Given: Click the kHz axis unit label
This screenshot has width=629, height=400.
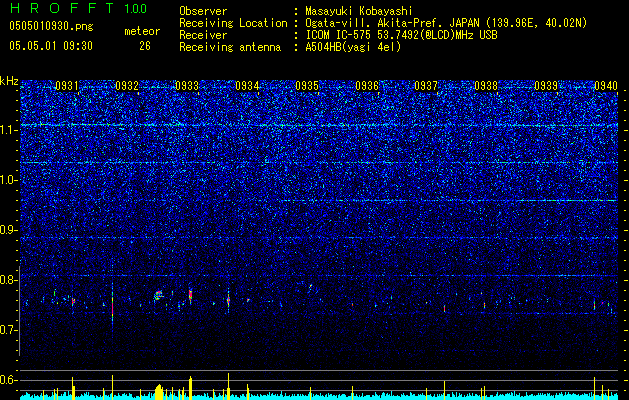Looking at the screenshot, I should pos(9,81).
